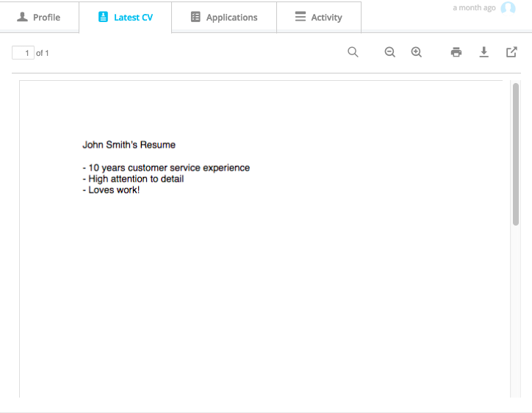
Task: Click the "Loves work!" line in the resume
Action: [x=113, y=190]
